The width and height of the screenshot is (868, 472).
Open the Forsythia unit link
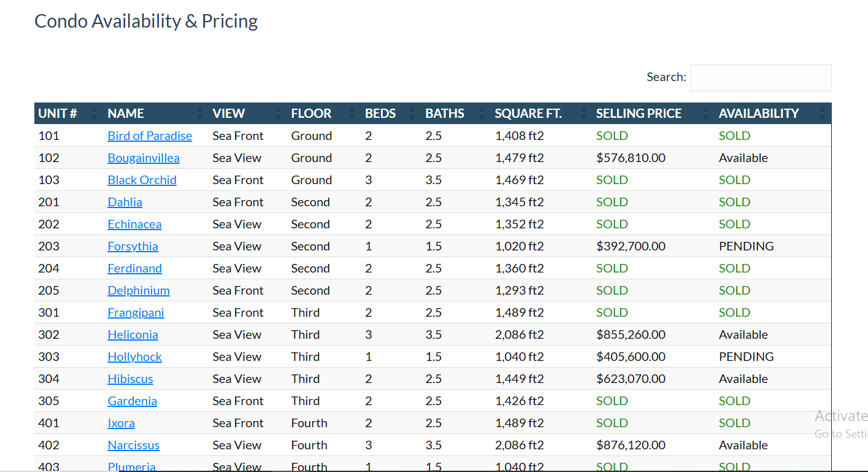pyautogui.click(x=133, y=246)
